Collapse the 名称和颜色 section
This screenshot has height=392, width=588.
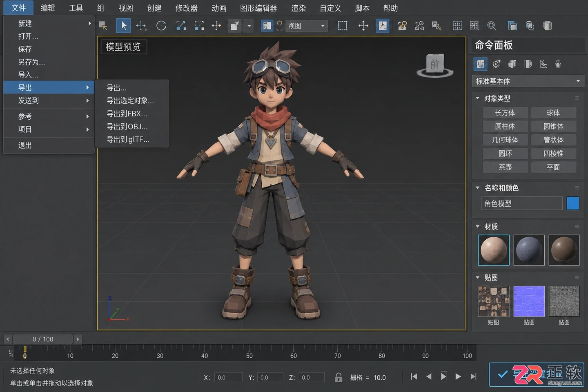click(477, 187)
